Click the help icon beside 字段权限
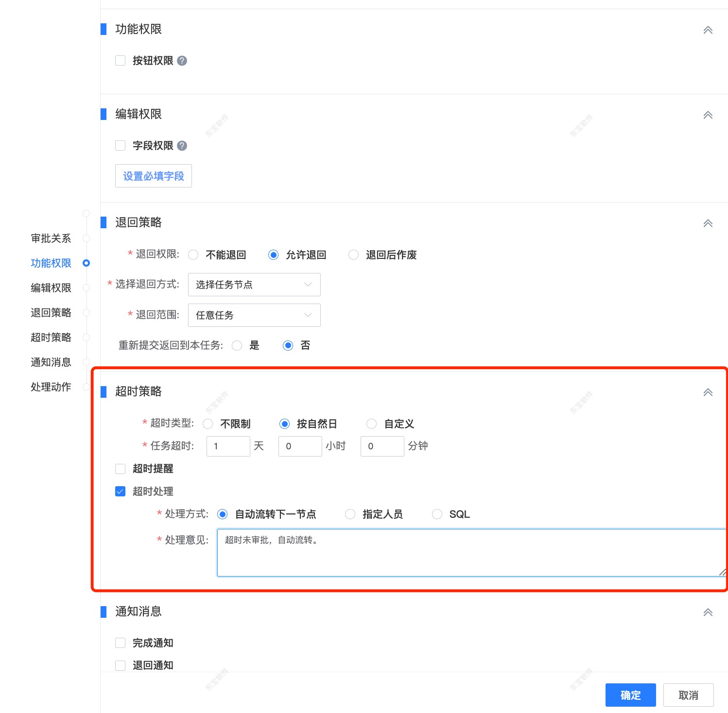728x713 pixels. tap(182, 145)
